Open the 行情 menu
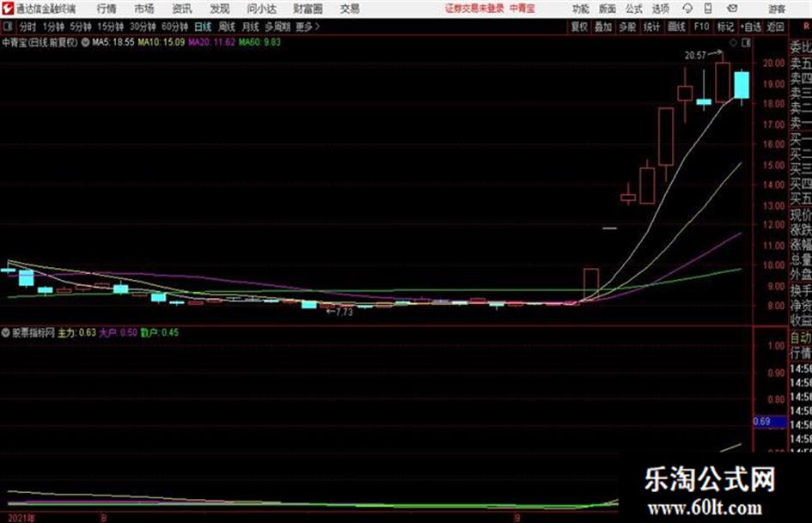This screenshot has height=523, width=812. pos(107,9)
